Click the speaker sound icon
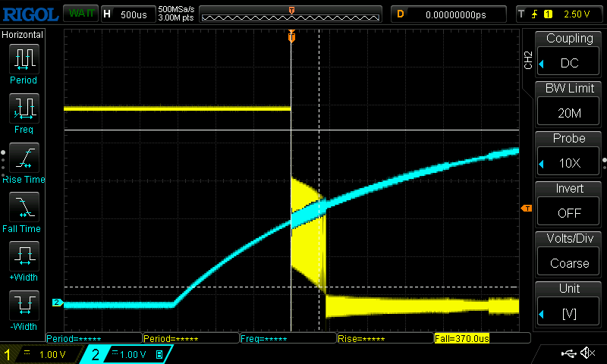The height and width of the screenshot is (364, 607). pyautogui.click(x=587, y=353)
